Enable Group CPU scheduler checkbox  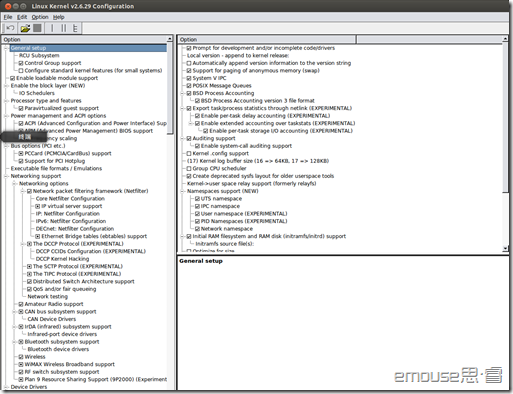[x=189, y=169]
